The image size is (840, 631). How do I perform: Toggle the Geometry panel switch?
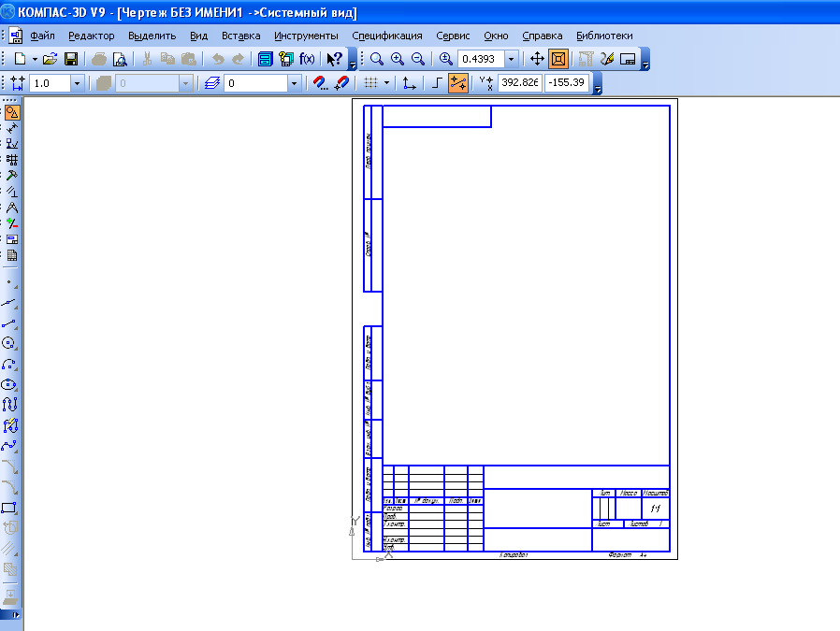[12, 112]
